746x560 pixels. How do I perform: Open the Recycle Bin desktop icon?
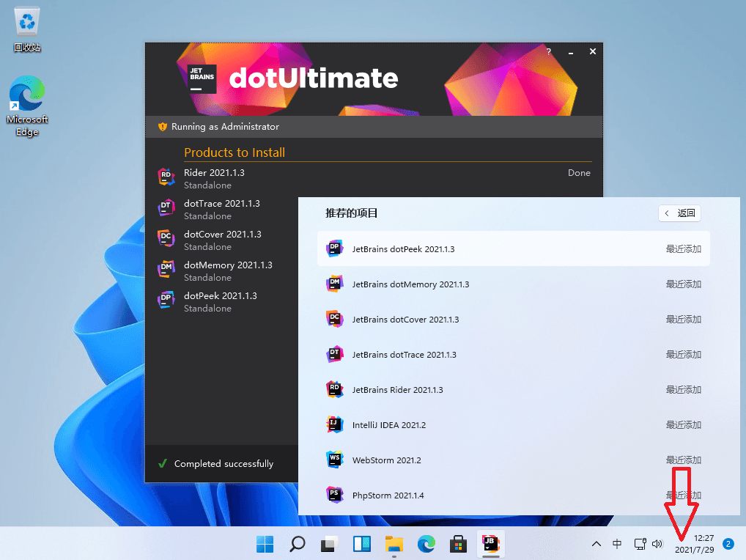27,29
